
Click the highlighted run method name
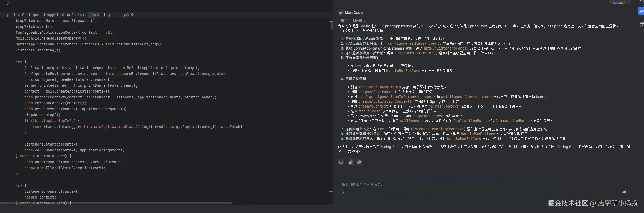92,15
